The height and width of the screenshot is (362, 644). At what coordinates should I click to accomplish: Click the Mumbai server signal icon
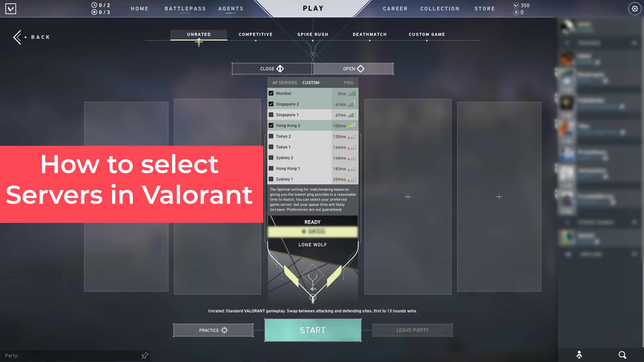352,93
